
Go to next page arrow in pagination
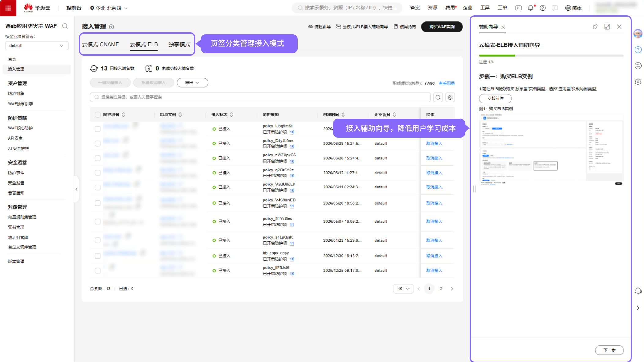pyautogui.click(x=452, y=289)
